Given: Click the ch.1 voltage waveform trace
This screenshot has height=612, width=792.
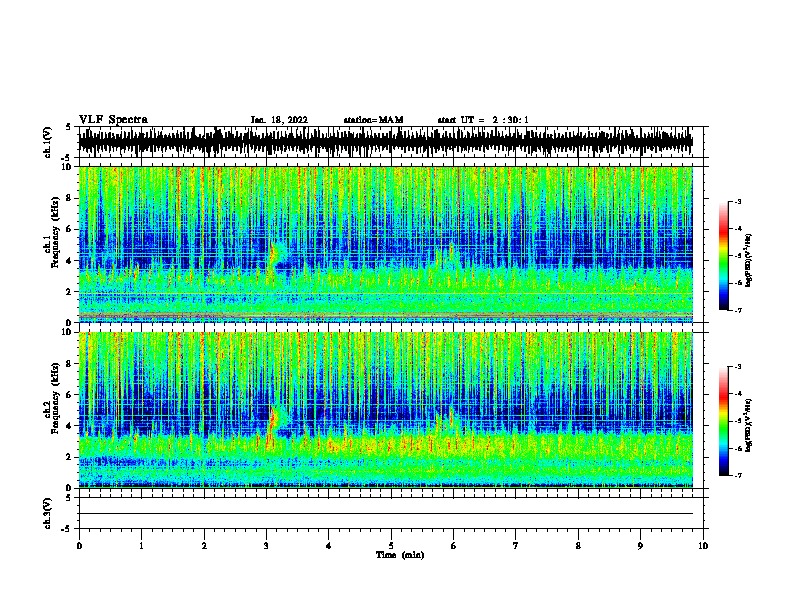Looking at the screenshot, I should pos(385,142).
